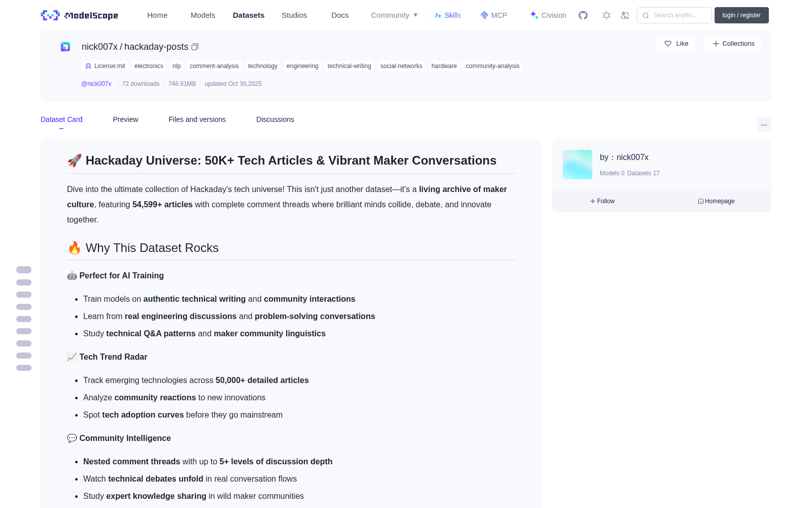
Task: Open the Models section
Action: coord(203,15)
